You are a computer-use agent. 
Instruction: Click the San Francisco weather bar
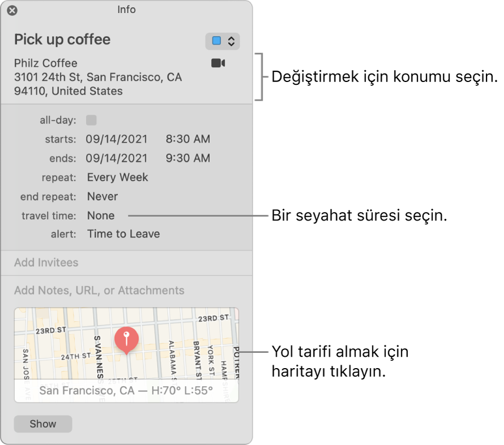tap(126, 391)
